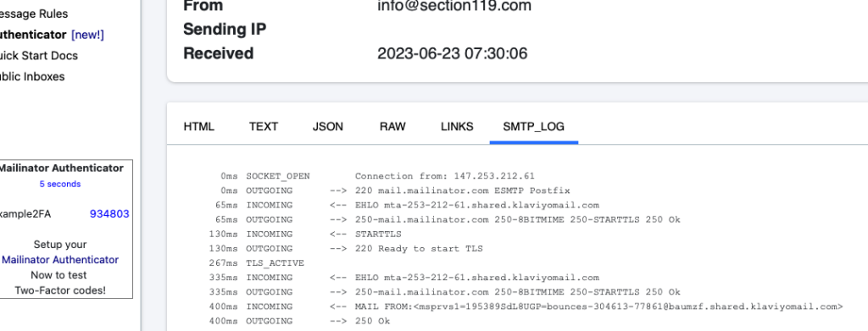Click the Mailinator Authenticator widget title
Viewport: 868px width, 331px height.
[61, 168]
